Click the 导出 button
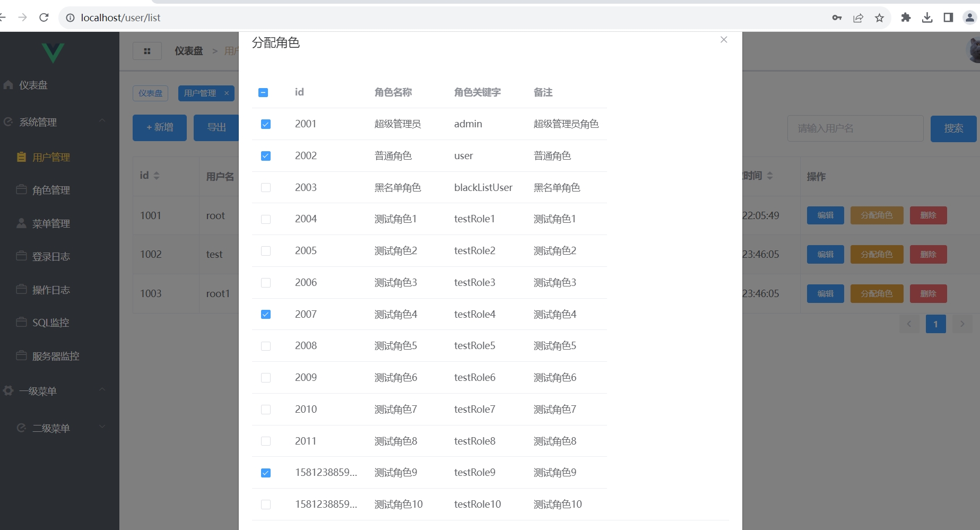The width and height of the screenshot is (980, 530). (216, 128)
